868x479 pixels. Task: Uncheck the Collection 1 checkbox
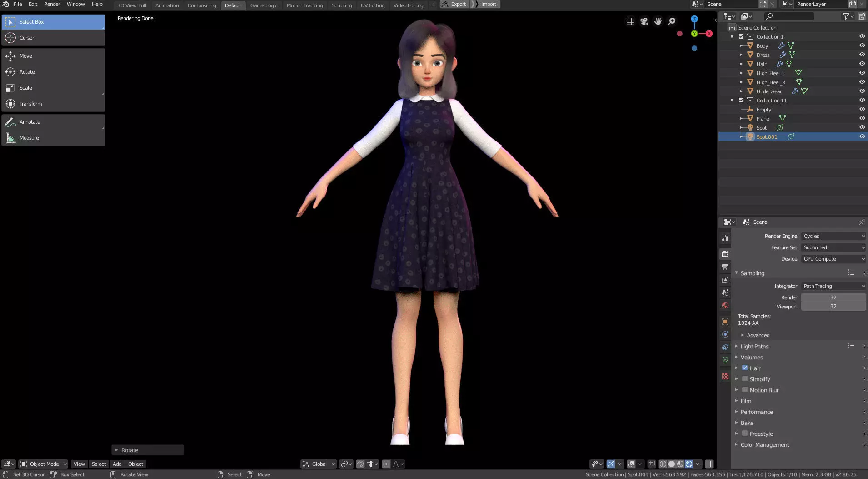(x=741, y=36)
